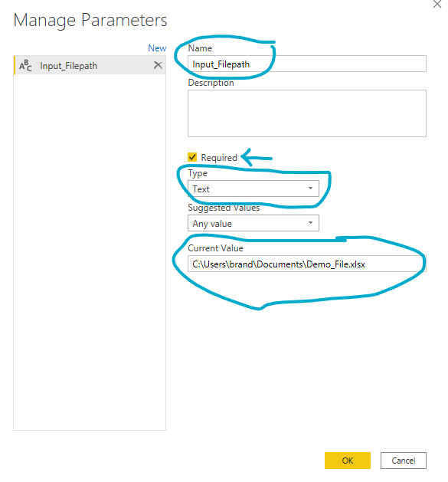
Task: Delete the Input_Filepath parameter using X icon
Action: coord(158,65)
